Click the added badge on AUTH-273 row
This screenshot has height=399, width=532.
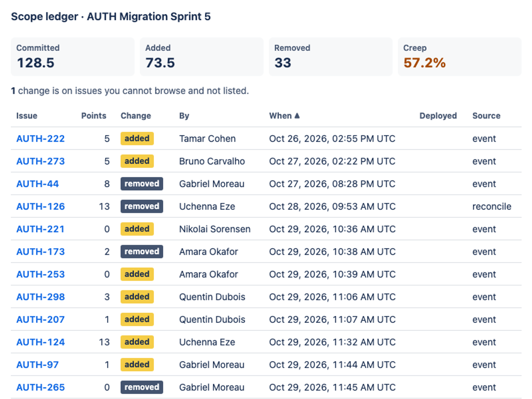pos(137,161)
